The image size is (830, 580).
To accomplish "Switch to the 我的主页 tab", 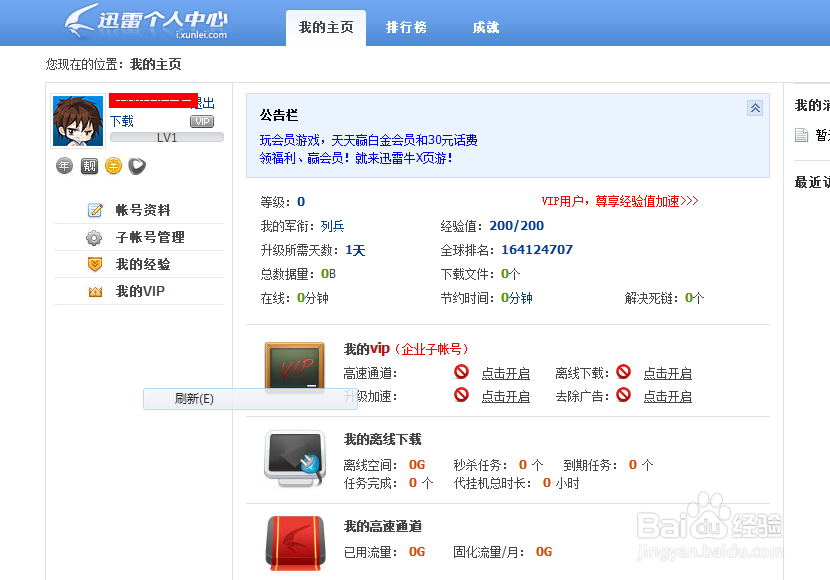I will [326, 28].
